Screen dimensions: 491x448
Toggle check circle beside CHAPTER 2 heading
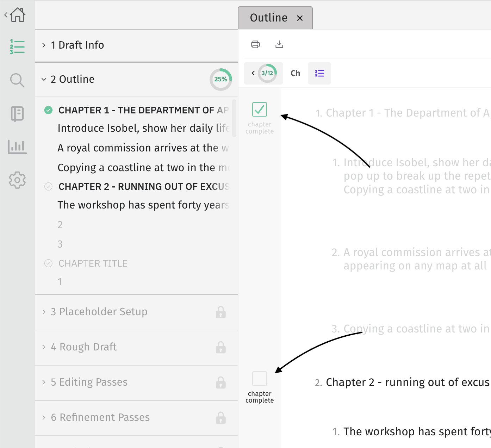click(49, 186)
